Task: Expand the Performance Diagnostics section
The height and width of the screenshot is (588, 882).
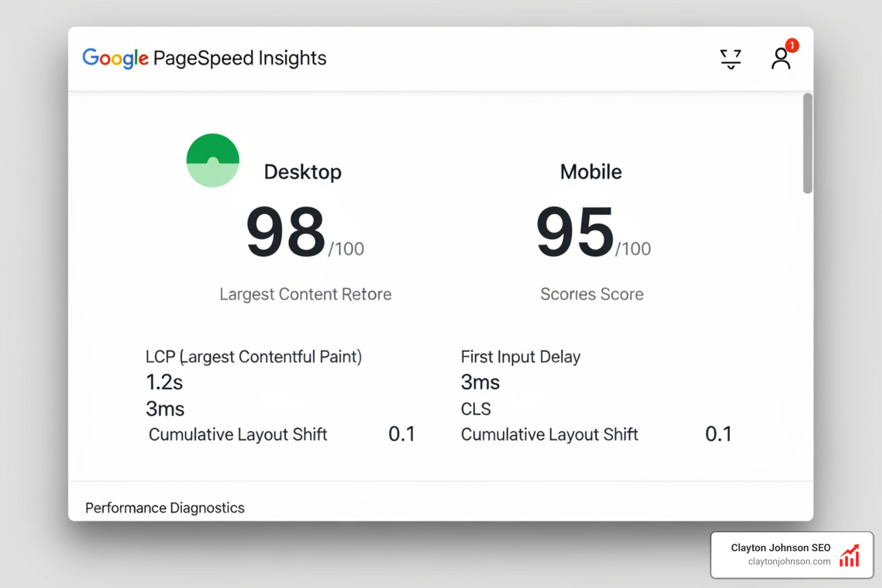Action: (x=165, y=508)
